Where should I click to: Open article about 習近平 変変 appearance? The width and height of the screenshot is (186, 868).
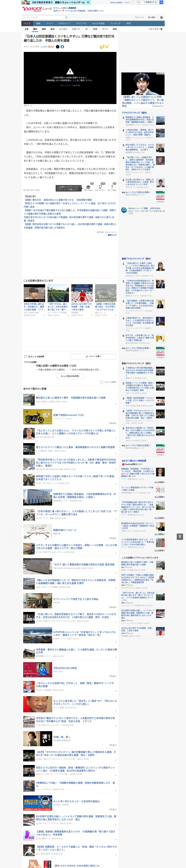(85, 703)
